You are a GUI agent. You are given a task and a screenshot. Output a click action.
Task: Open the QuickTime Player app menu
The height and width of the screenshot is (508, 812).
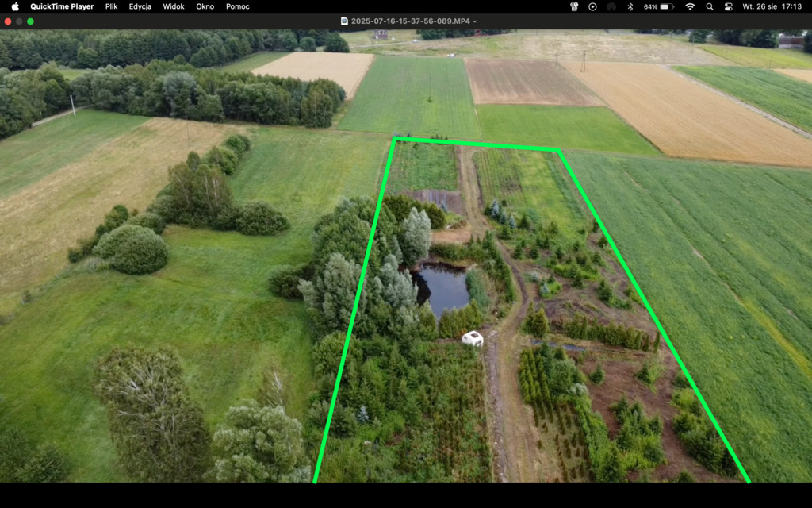point(62,6)
